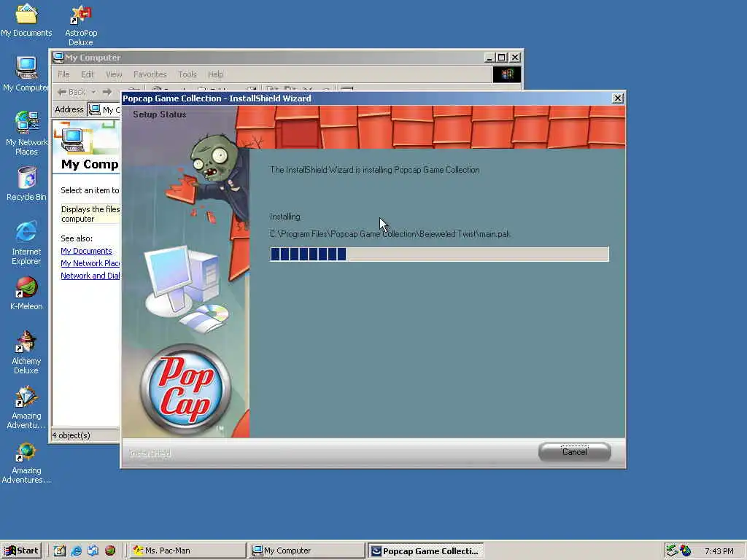The width and height of the screenshot is (747, 560).
Task: Click the 7:43 PM taskbar clock
Action: [x=719, y=551]
